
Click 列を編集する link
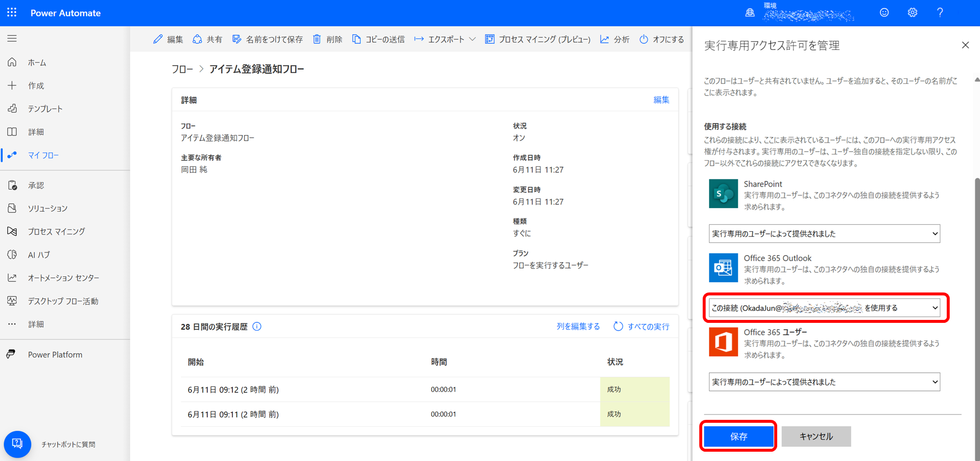coord(578,326)
